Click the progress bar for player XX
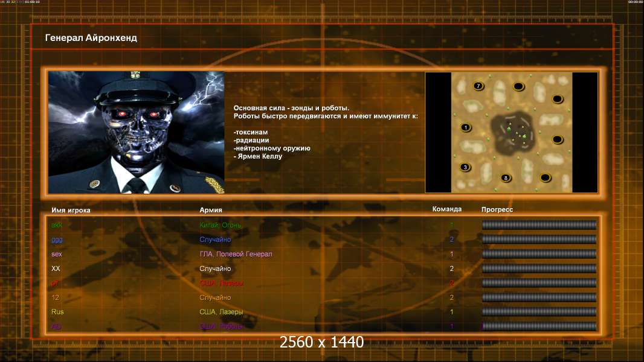Image resolution: width=644 pixels, height=362 pixels. point(539,268)
